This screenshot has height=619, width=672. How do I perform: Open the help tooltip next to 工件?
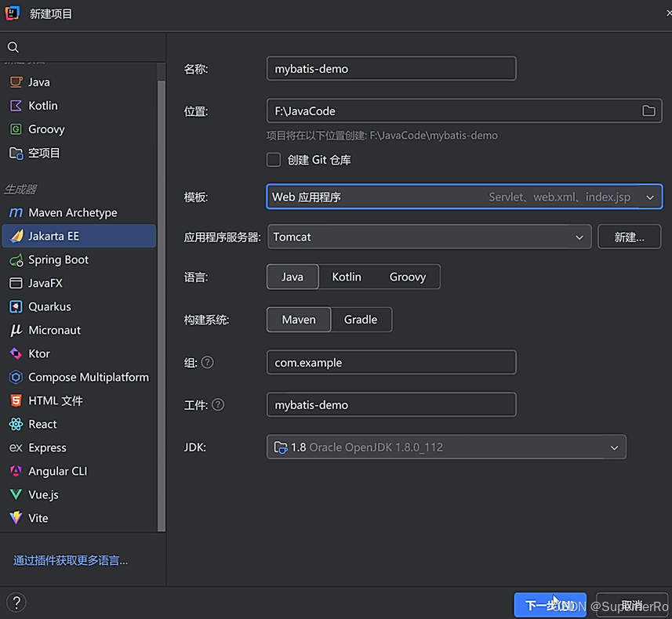click(x=218, y=405)
